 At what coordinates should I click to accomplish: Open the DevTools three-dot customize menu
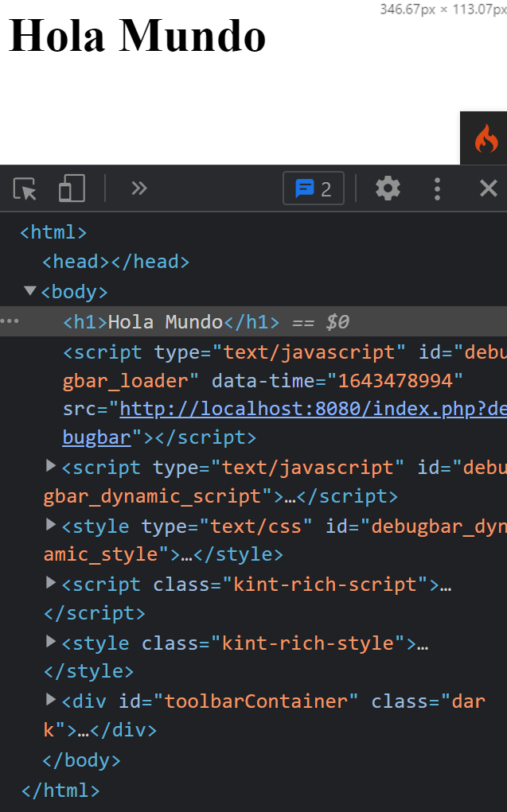pyautogui.click(x=437, y=188)
